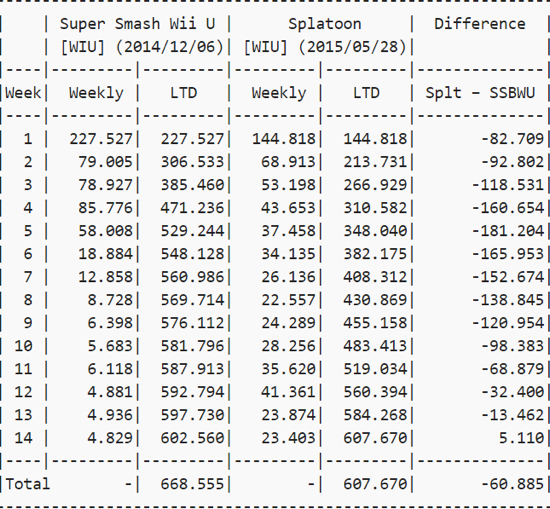Click total difference value -60.885

point(512,484)
